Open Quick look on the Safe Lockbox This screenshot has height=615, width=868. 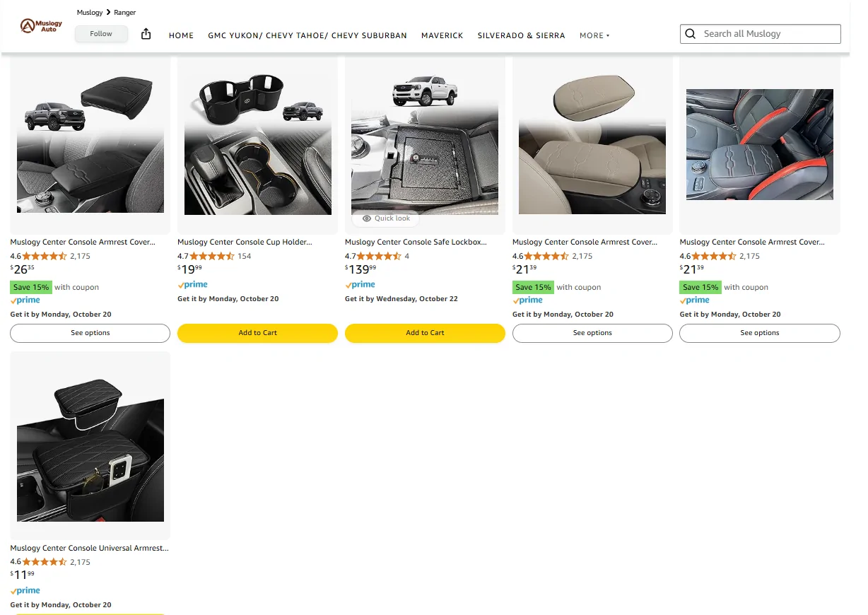tap(386, 218)
